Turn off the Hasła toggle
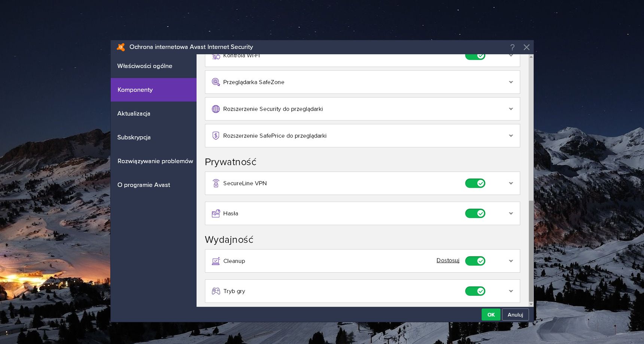 point(475,214)
